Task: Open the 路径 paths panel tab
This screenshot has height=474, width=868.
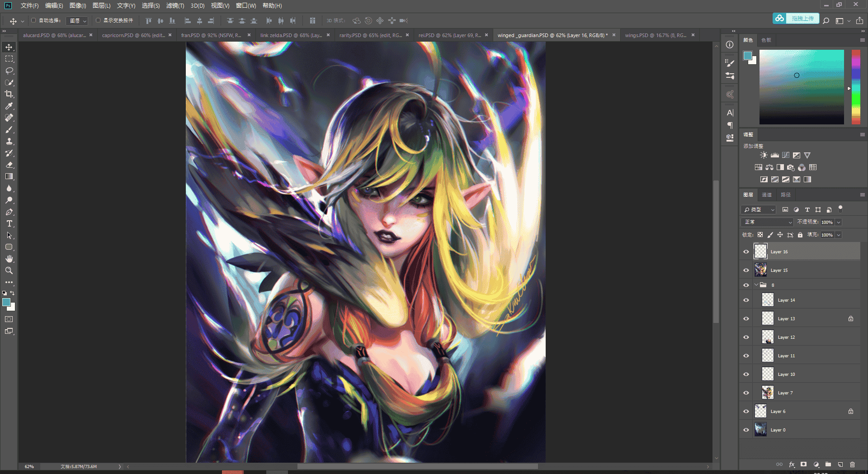Action: pos(786,194)
